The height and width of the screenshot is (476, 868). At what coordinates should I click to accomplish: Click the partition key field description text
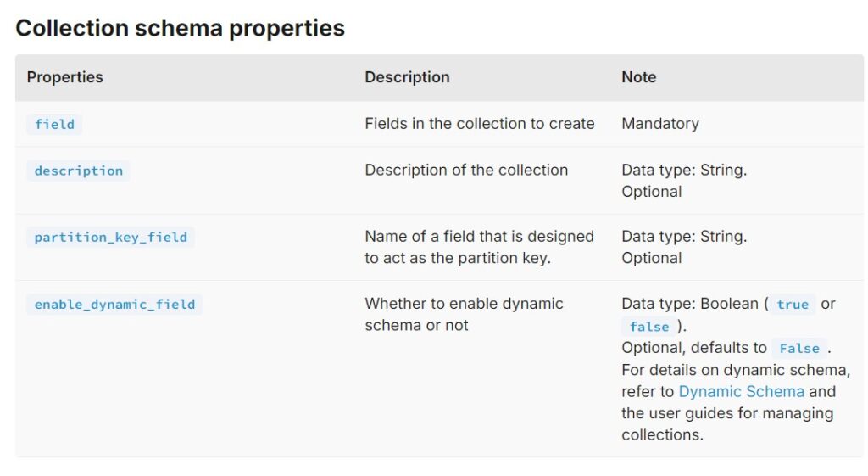click(479, 247)
